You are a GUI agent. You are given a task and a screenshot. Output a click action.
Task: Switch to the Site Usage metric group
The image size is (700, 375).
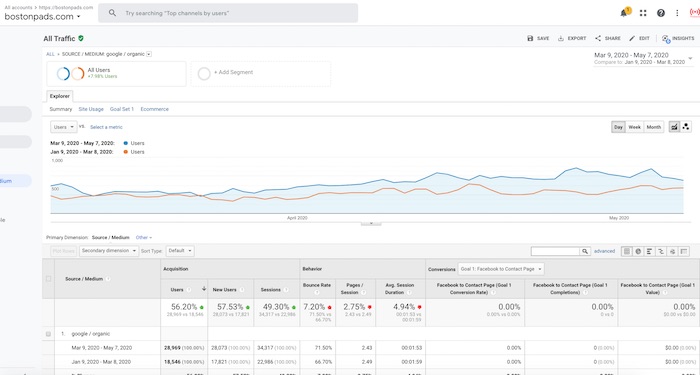click(91, 109)
